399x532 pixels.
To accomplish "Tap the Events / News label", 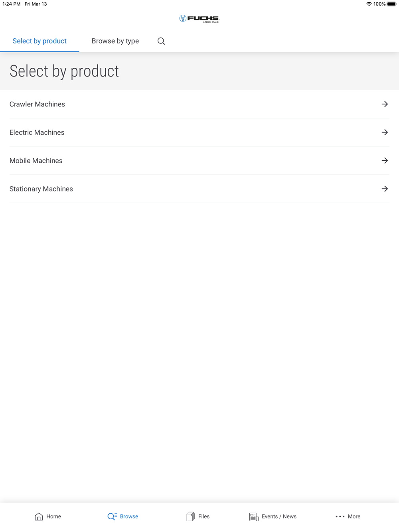I will coord(279,516).
